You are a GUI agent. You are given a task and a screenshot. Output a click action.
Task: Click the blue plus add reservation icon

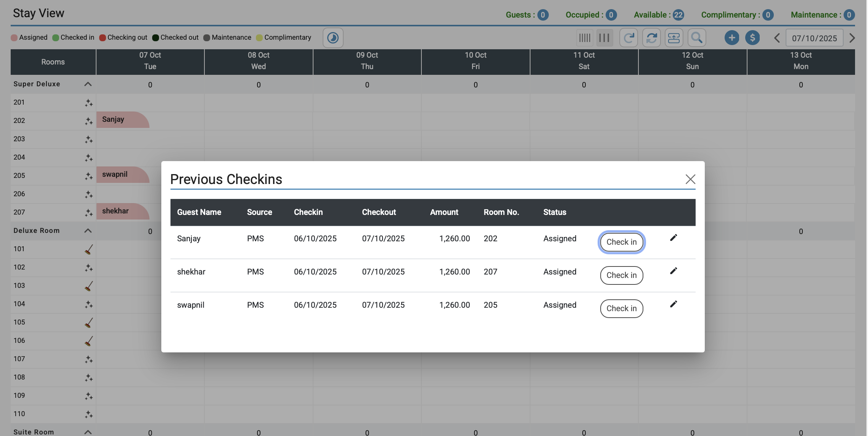731,38
